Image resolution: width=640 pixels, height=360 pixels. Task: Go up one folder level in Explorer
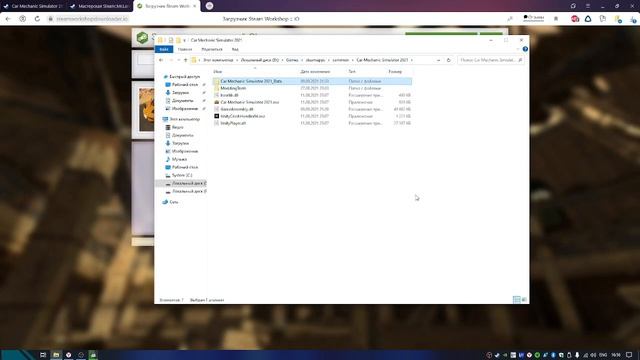(185, 60)
